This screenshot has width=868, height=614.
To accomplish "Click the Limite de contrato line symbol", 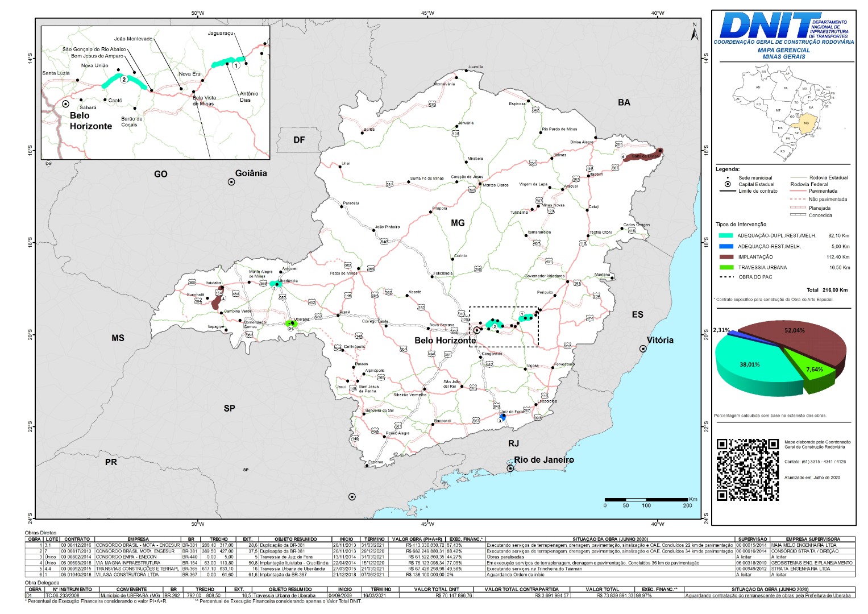I will pos(728,191).
